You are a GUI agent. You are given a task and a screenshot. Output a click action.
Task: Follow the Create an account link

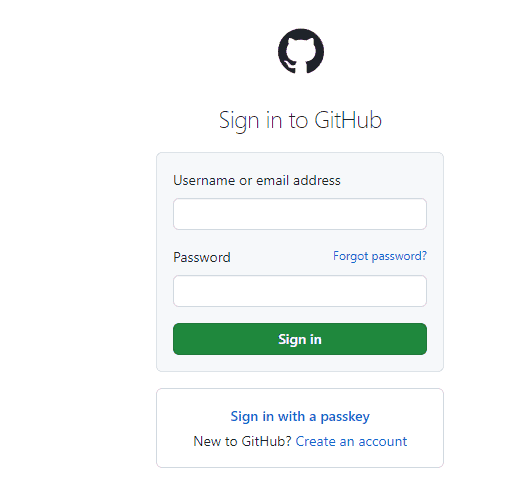tap(351, 441)
